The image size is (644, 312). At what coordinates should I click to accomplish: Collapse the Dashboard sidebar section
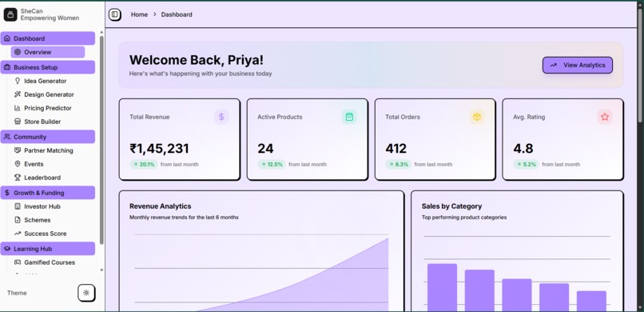pyautogui.click(x=48, y=38)
